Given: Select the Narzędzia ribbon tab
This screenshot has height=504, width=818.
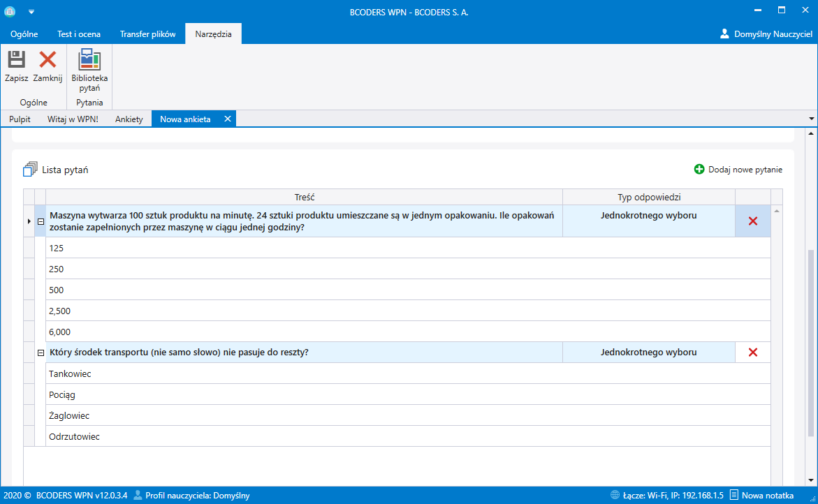Looking at the screenshot, I should 213,34.
